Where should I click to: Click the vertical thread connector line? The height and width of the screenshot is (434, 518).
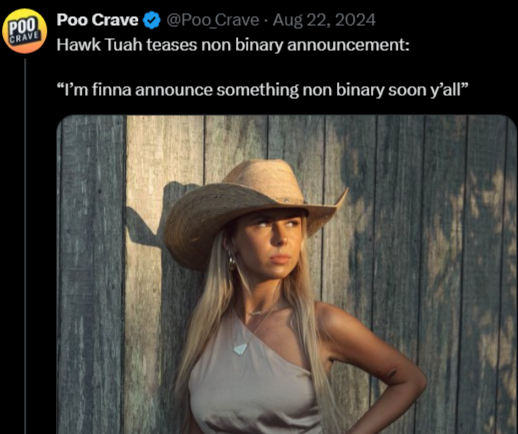point(25,246)
